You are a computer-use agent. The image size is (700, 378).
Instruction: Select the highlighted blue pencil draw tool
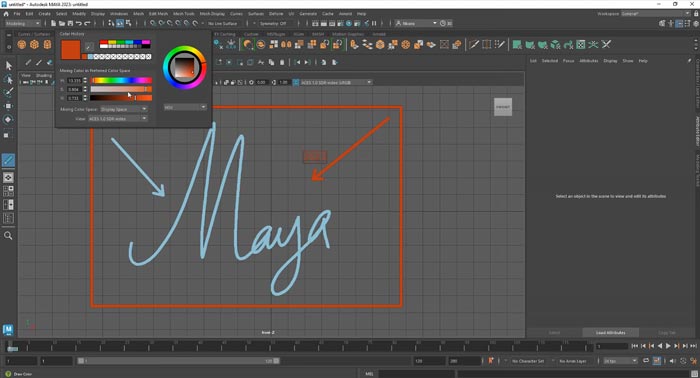pos(8,160)
